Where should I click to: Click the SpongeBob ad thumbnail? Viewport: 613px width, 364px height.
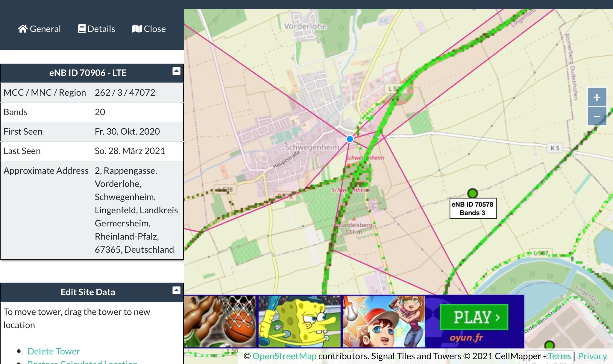[x=299, y=321]
